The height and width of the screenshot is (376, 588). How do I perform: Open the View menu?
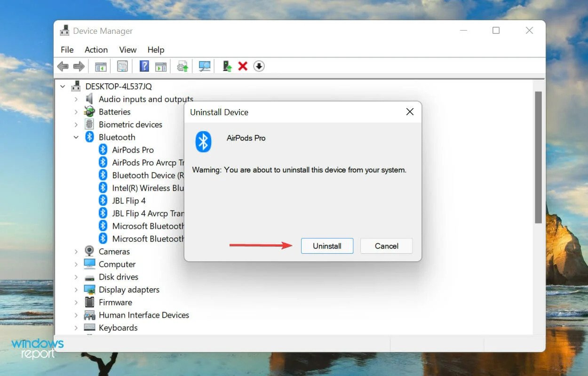pyautogui.click(x=127, y=50)
